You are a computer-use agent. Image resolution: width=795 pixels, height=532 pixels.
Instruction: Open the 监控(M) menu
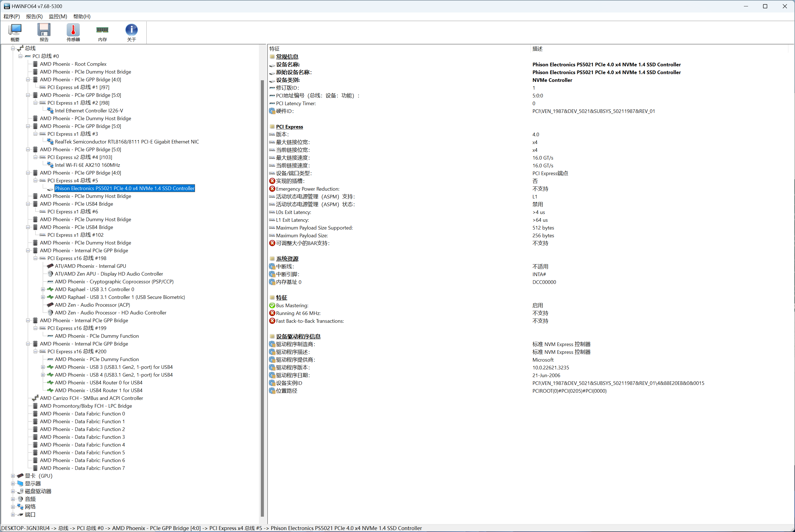pyautogui.click(x=58, y=16)
